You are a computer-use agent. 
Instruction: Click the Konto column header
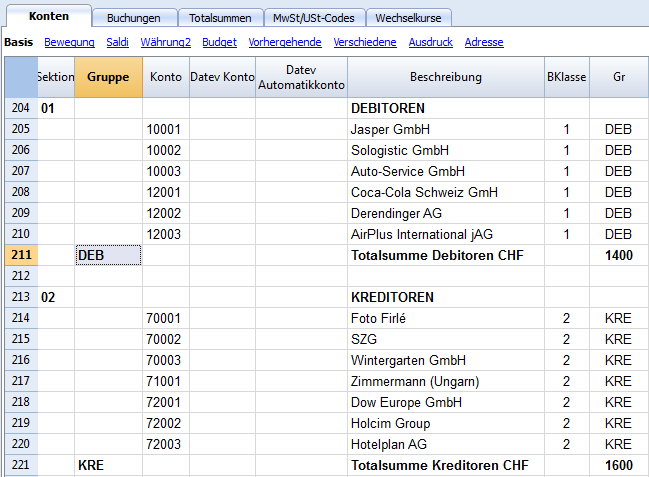166,77
